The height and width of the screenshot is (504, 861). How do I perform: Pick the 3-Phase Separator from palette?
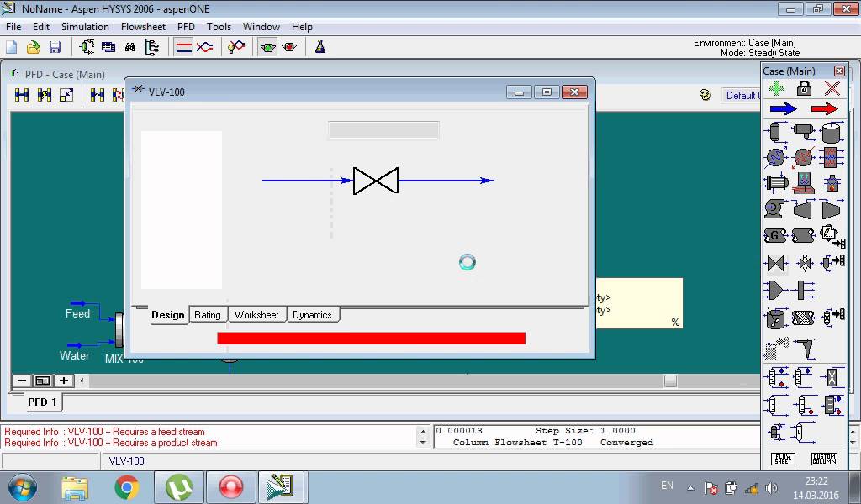[x=803, y=132]
